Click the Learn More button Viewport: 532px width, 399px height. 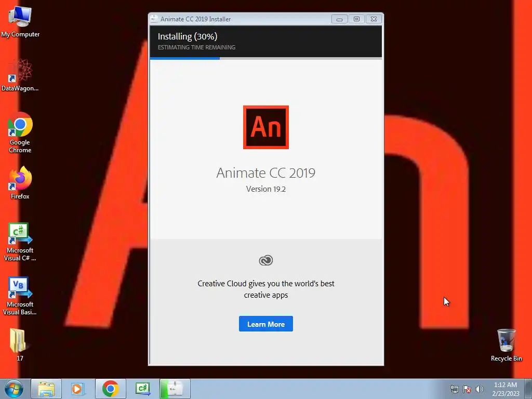coord(265,324)
